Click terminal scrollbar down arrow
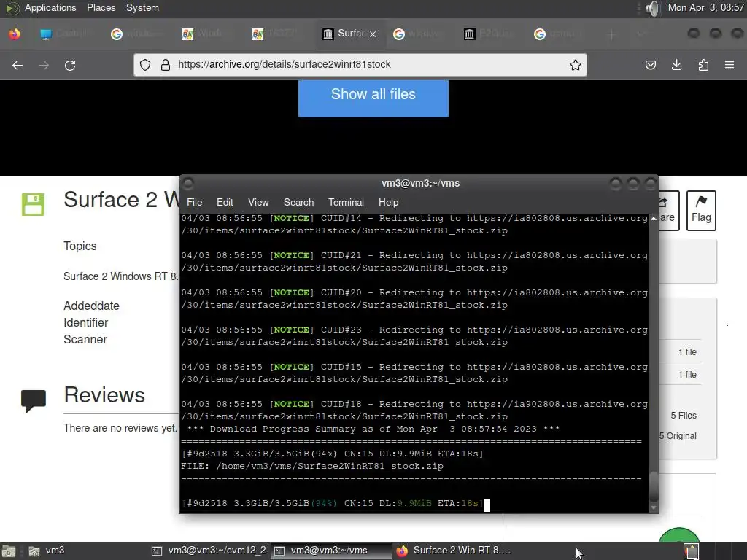Viewport: 747px width, 560px height. (654, 508)
